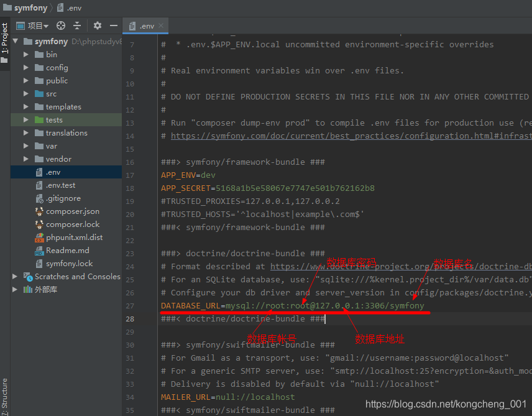The image size is (532, 416).
Task: Click the composer.json file icon
Action: click(39, 211)
